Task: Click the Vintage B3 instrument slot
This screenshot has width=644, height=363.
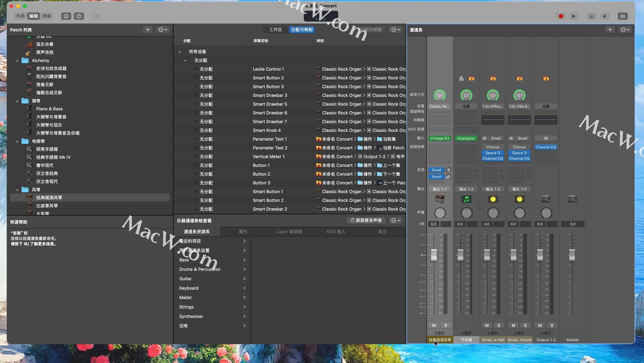Action: tap(439, 138)
